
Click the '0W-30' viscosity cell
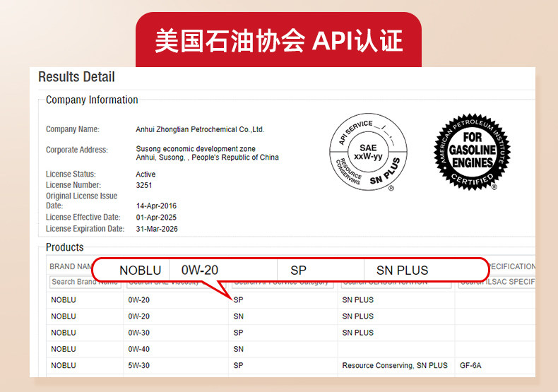coord(138,333)
